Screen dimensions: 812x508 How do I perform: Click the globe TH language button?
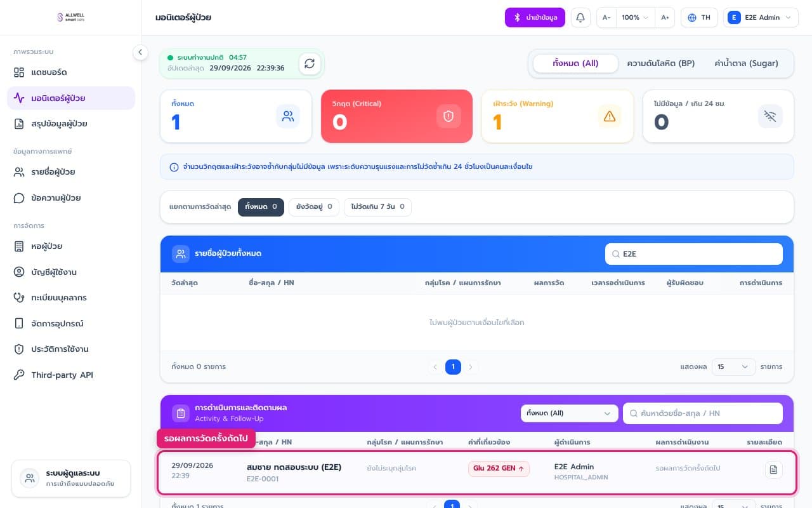[x=698, y=17]
